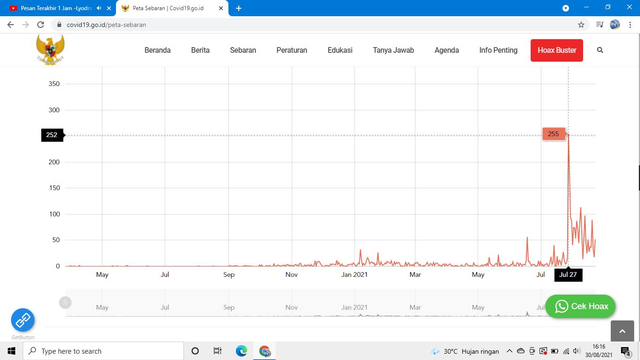Open the Agenda menu item

[x=447, y=50]
